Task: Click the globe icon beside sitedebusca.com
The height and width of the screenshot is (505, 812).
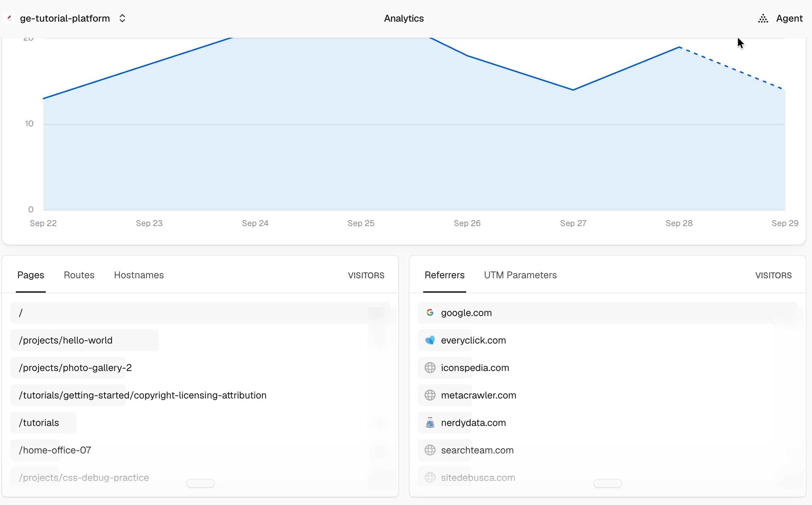Action: [x=430, y=478]
